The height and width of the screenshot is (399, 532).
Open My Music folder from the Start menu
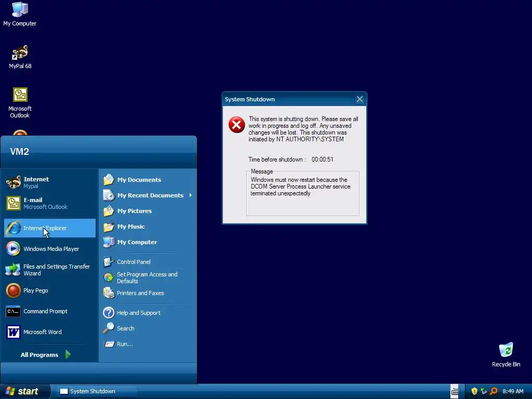(148, 227)
